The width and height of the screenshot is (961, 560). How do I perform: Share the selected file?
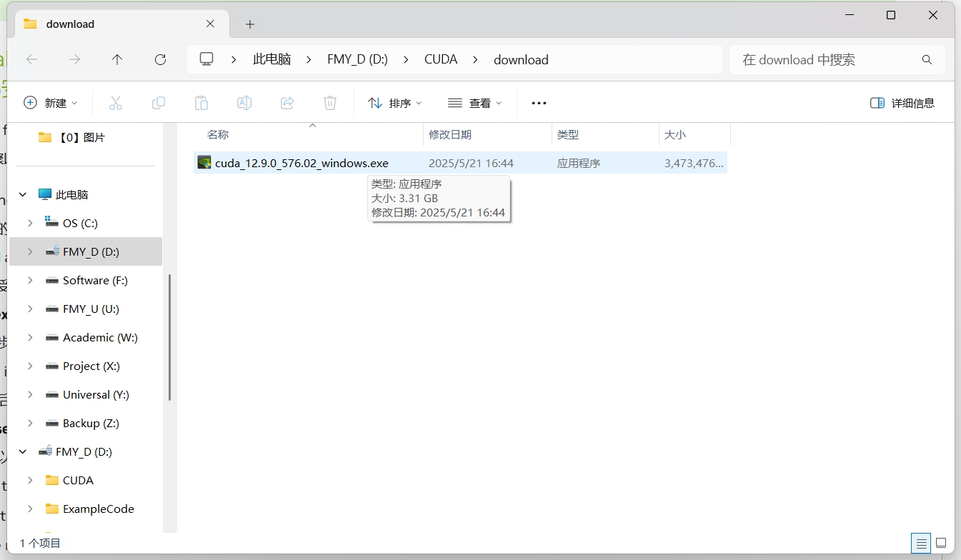[287, 102]
